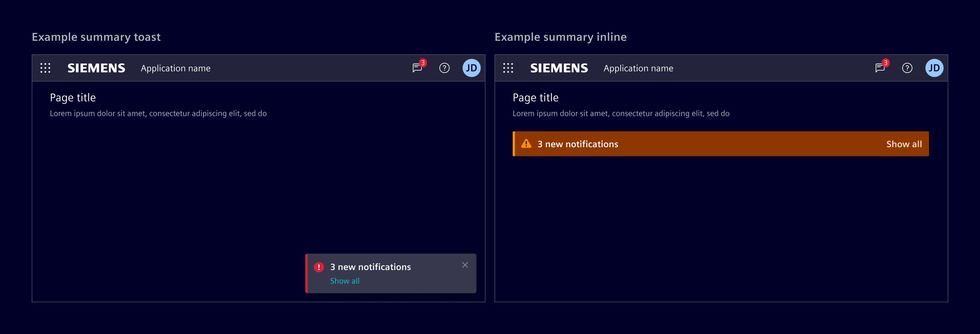The image size is (980, 334).
Task: Open JD user avatar in toast example
Action: click(471, 68)
